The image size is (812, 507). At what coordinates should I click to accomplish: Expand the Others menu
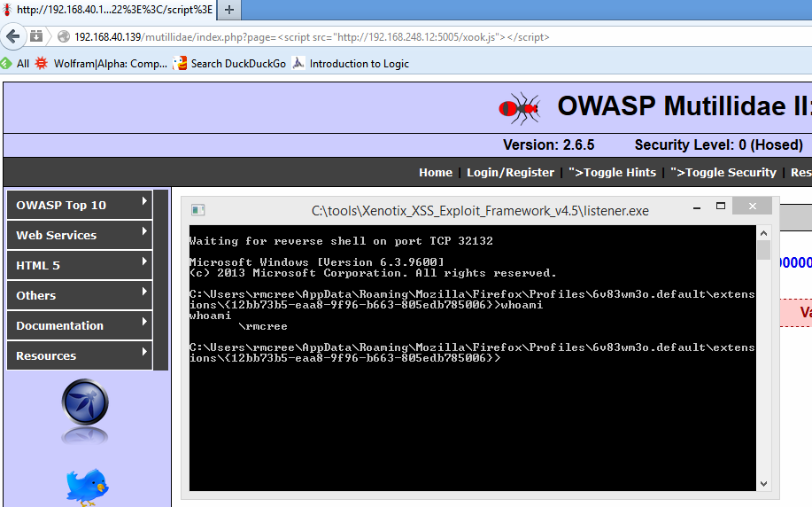click(80, 295)
